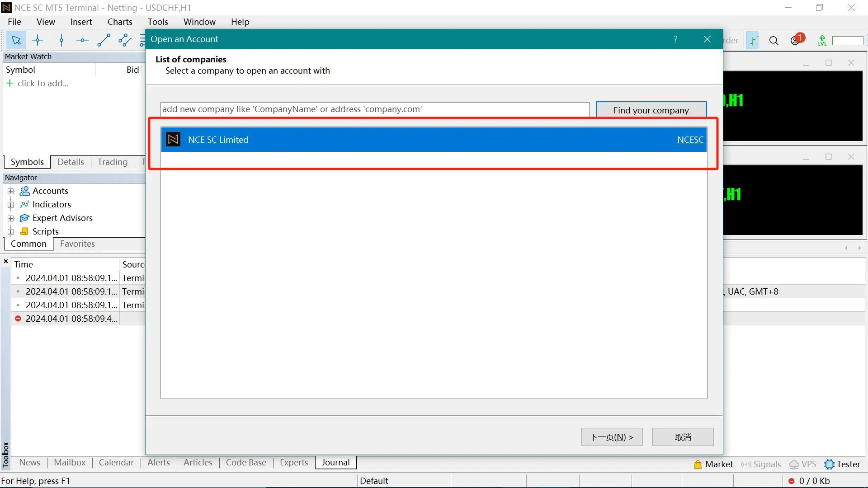Open the Mailbox tab in Toolbox
868x488 pixels.
tap(70, 462)
